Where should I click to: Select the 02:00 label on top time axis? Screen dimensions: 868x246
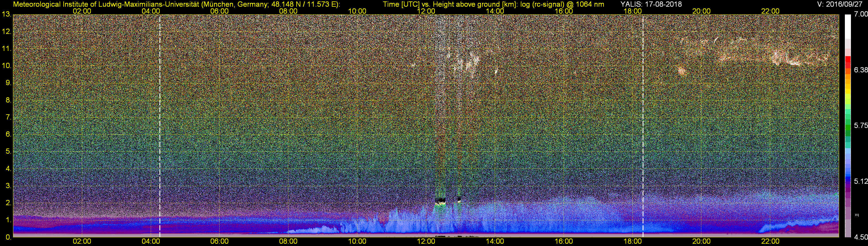coord(82,11)
